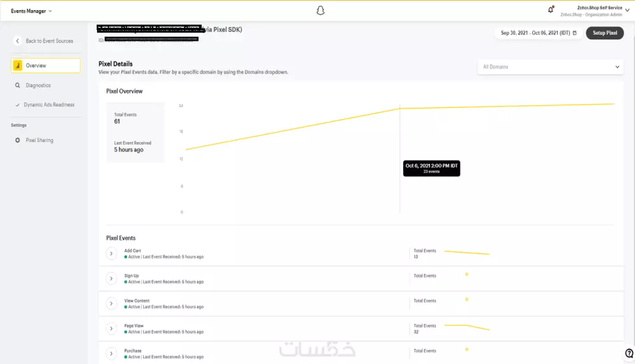Screen dimensions: 635x364
Task: Expand the Add Cart event row
Action: tap(111, 254)
